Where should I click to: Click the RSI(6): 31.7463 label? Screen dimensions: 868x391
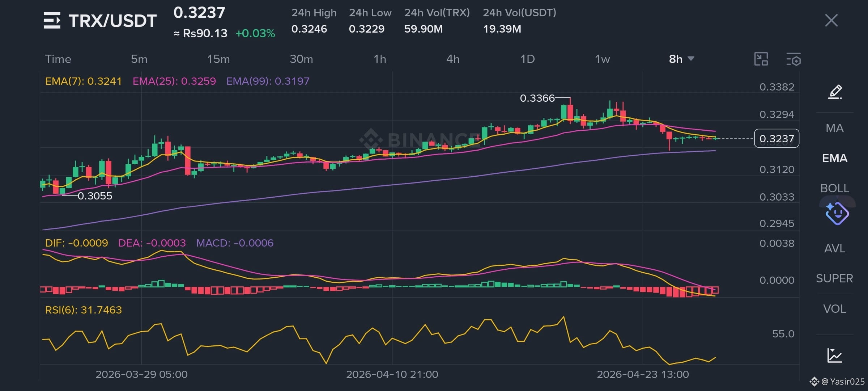(x=83, y=310)
